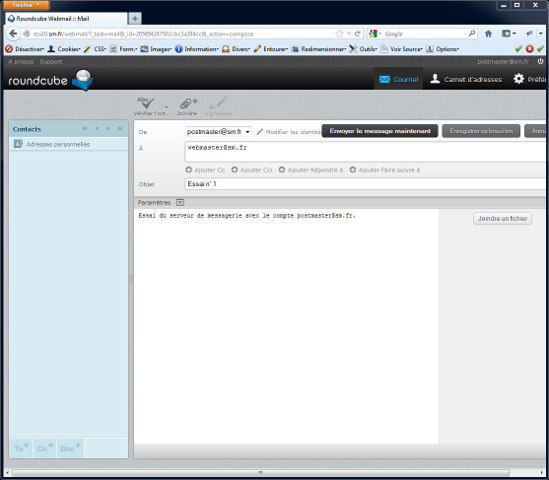
Task: Open the Firefox application menu
Action: click(26, 5)
